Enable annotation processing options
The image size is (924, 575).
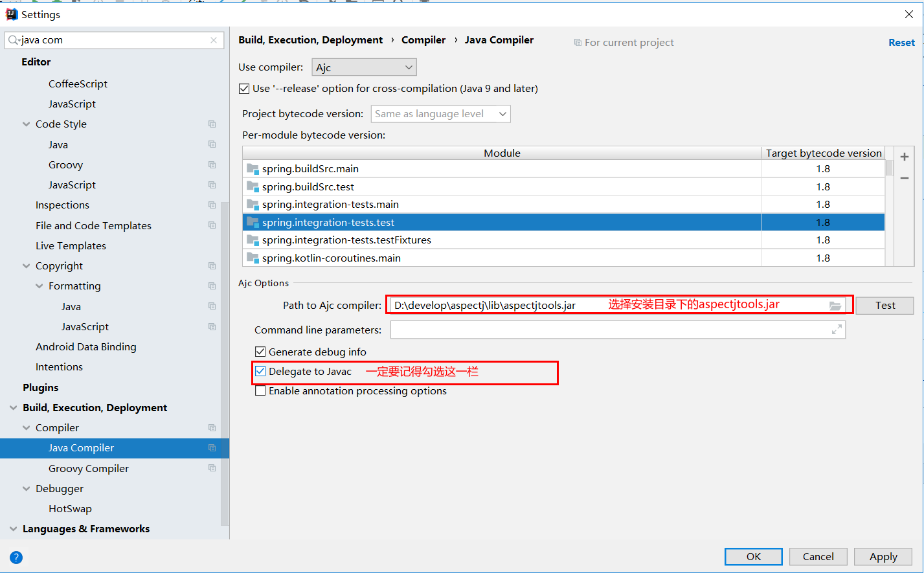(x=260, y=390)
